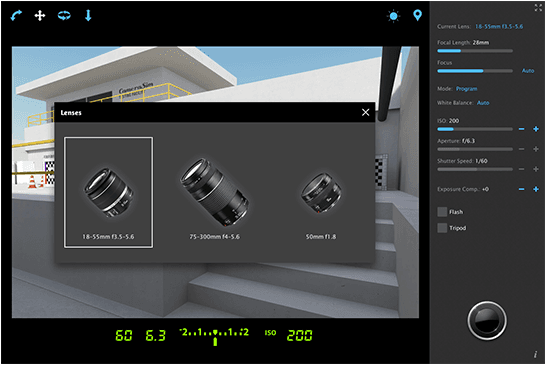Open the location pin icon
The height and width of the screenshot is (365, 546).
tap(417, 15)
